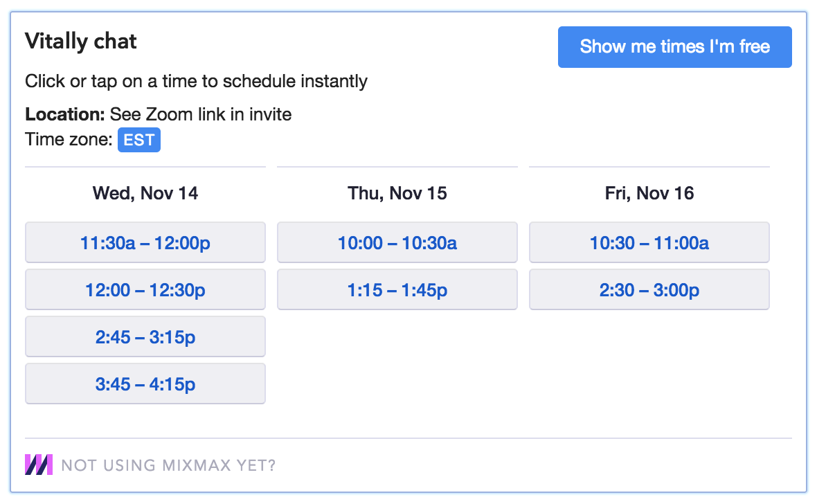Schedule the 10:30 – 11:00a Friday slot
The width and height of the screenshot is (817, 504).
pos(649,243)
